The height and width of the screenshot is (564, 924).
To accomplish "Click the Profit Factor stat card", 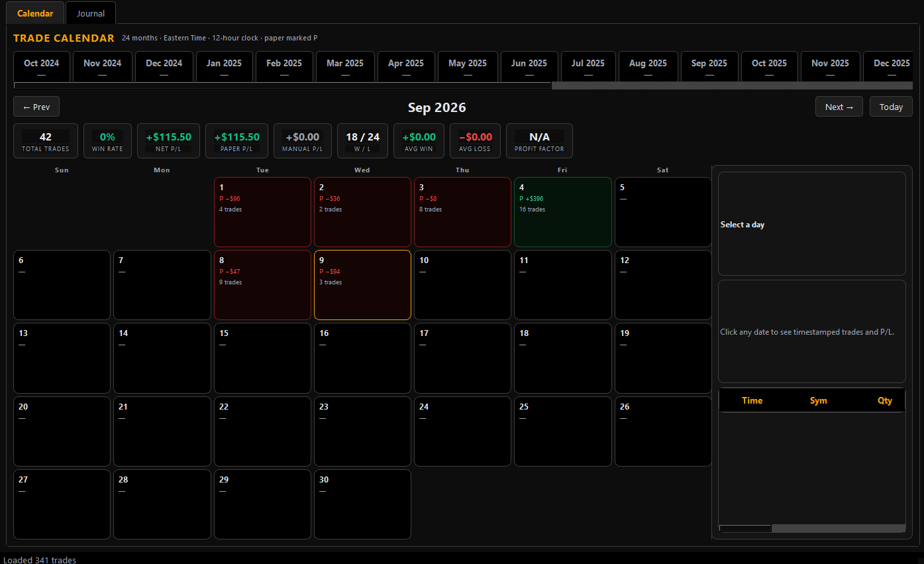I will [x=539, y=141].
